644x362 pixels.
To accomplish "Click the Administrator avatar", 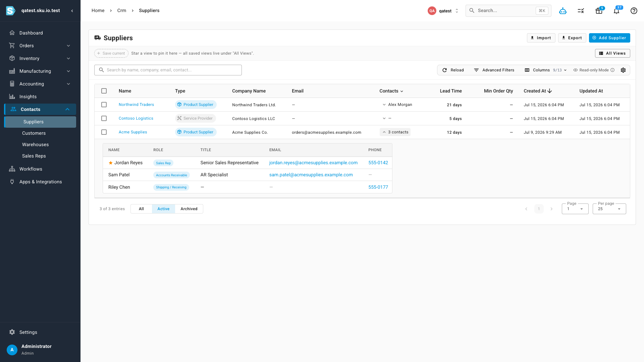I will point(12,350).
